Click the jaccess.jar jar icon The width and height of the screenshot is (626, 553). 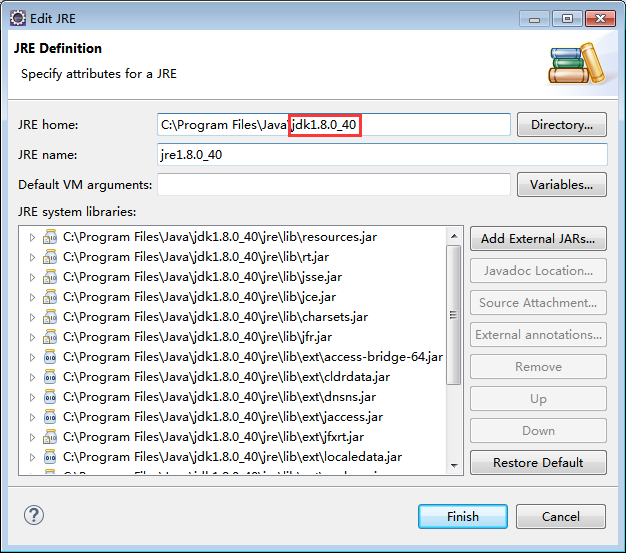50,416
